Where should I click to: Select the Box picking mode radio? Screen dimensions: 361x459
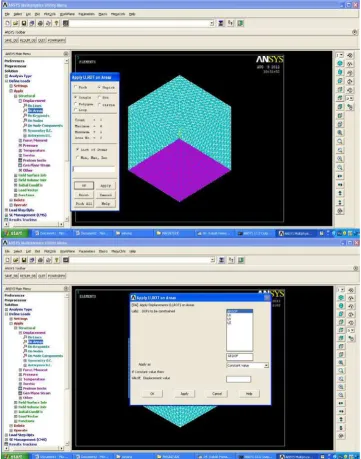coord(99,97)
